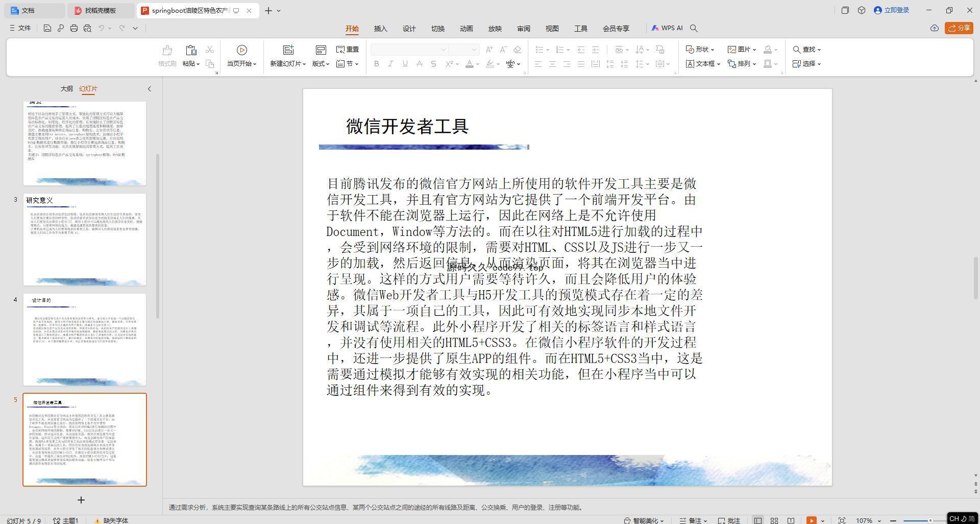Open the Animation (动画) ribbon tab

click(466, 29)
